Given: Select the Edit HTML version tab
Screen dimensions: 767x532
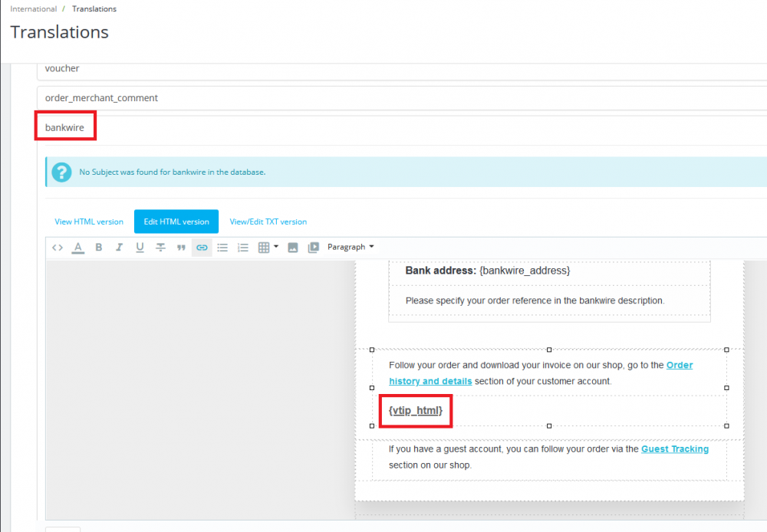Looking at the screenshot, I should point(176,222).
